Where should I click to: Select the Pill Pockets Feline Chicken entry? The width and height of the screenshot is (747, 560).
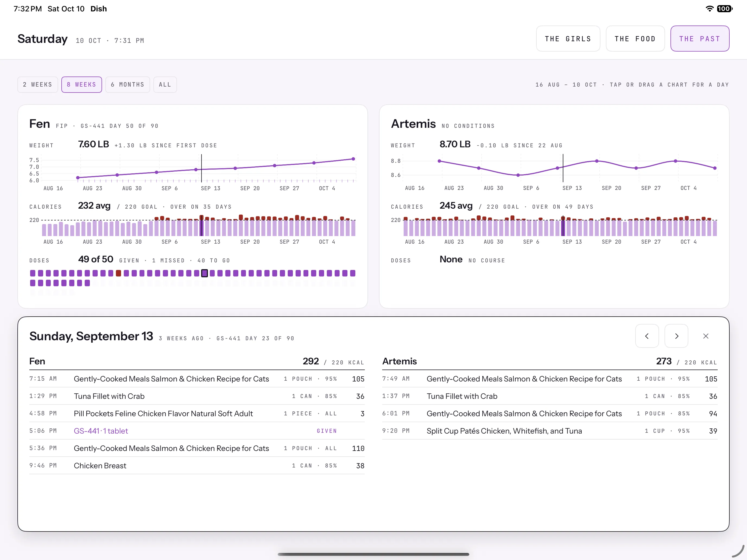pyautogui.click(x=197, y=413)
